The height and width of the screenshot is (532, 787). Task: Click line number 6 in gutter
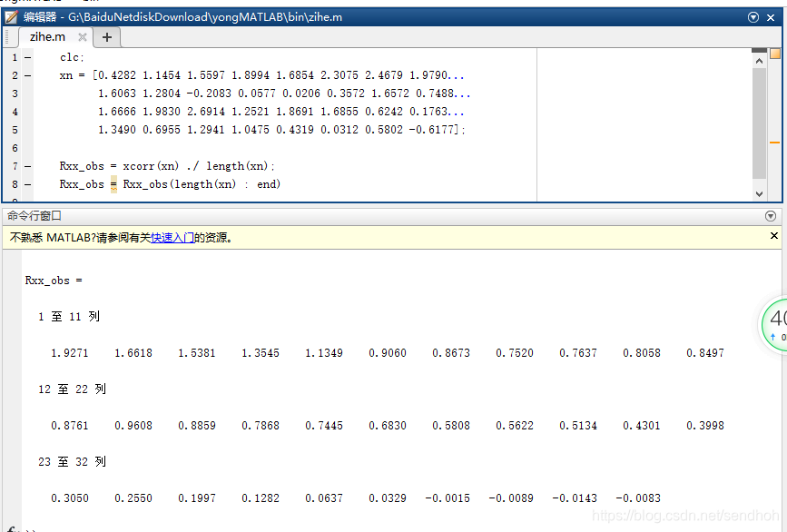pos(15,148)
